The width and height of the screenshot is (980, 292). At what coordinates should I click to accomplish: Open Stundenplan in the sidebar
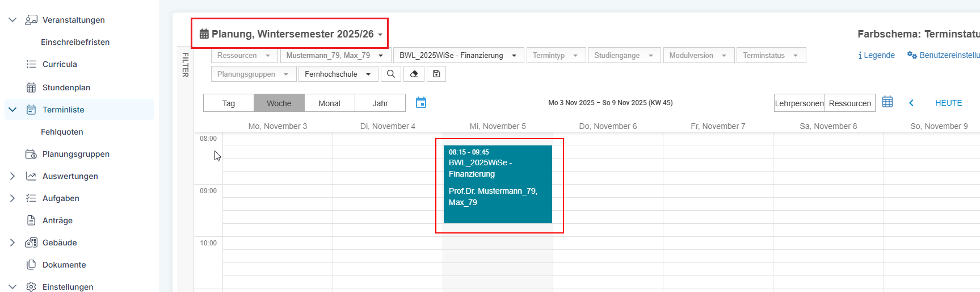pos(66,87)
